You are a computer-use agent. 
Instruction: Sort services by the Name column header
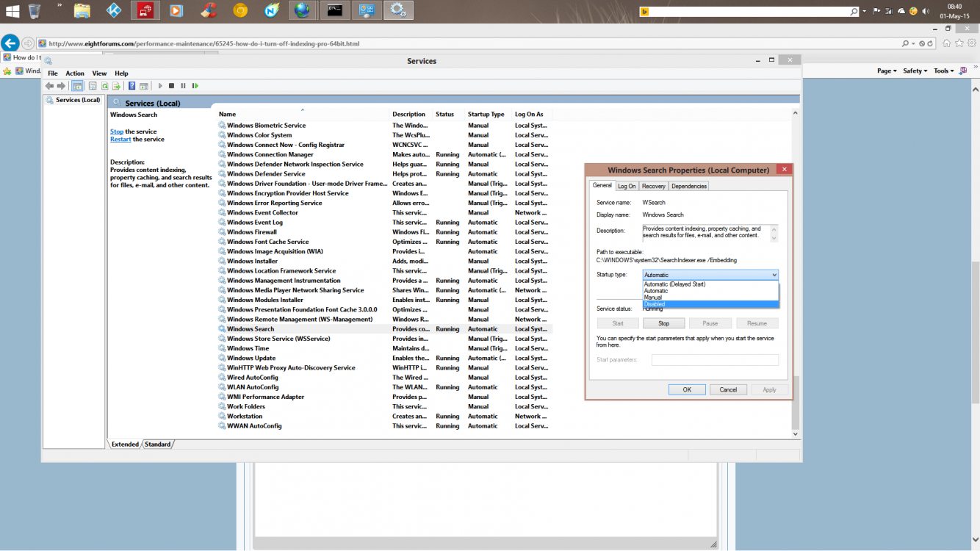pos(303,114)
